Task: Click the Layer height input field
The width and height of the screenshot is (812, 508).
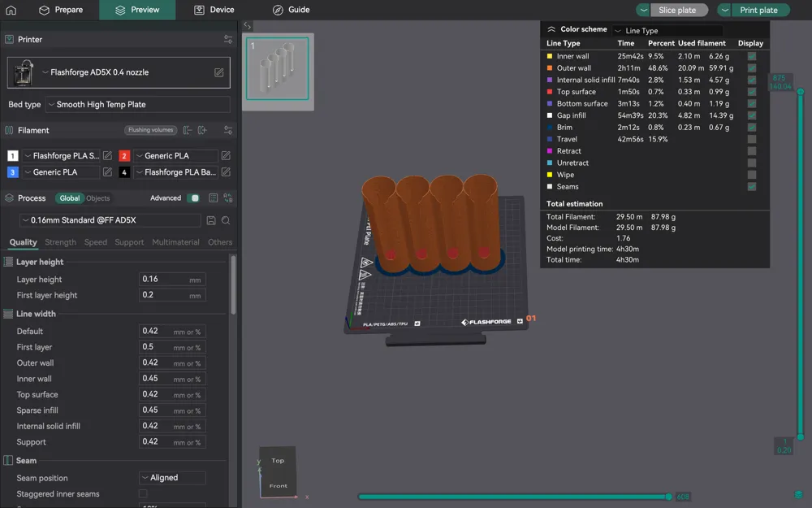Action: coord(172,279)
